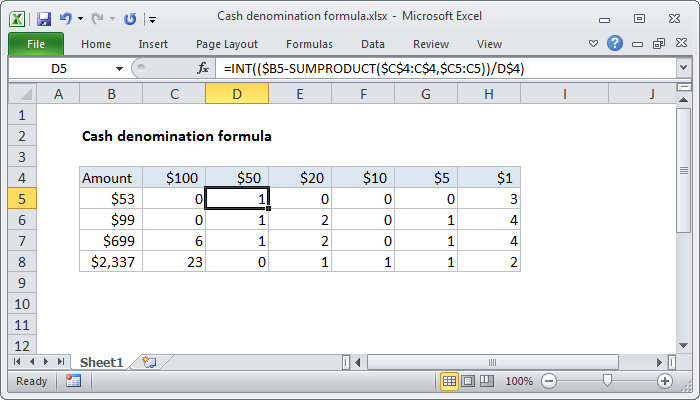Select cell C8 containing 23
The width and height of the screenshot is (700, 400).
click(174, 261)
